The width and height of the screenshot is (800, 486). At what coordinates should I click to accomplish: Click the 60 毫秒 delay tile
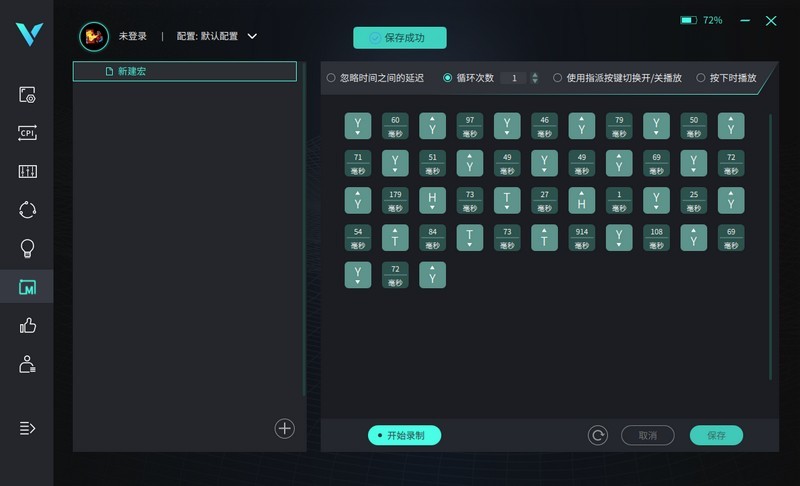coord(395,126)
